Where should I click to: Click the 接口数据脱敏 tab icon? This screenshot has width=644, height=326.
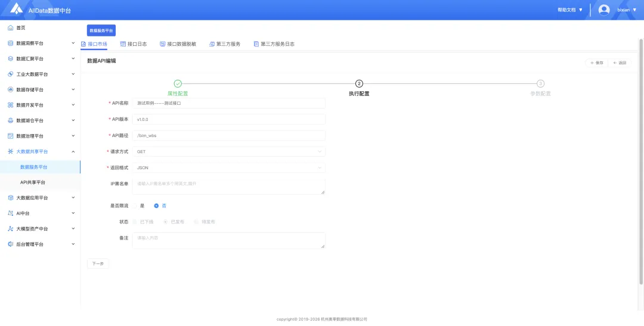pyautogui.click(x=163, y=44)
